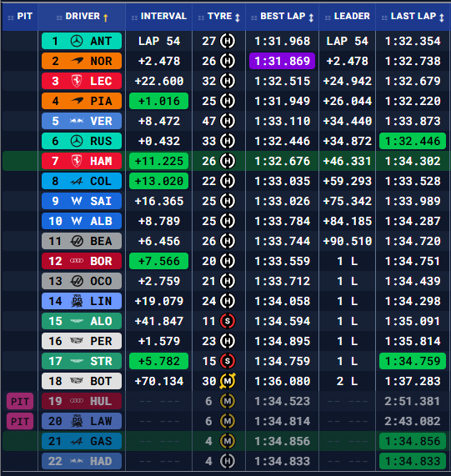This screenshot has height=476, width=451.
Task: Select driver tag 18 BOT
Action: tap(82, 381)
